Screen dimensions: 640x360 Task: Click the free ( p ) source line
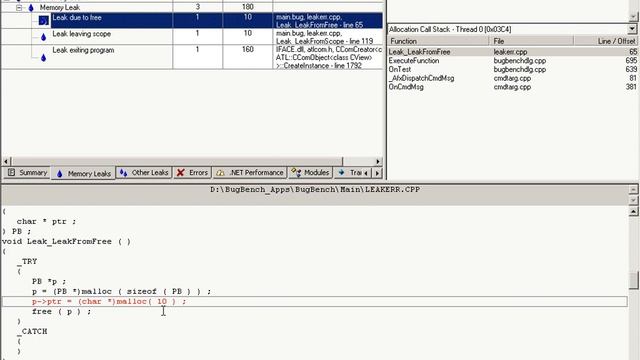point(62,311)
